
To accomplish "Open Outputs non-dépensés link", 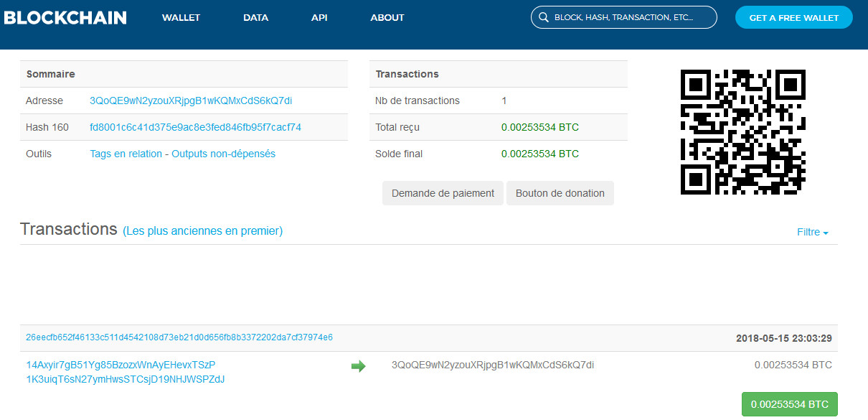I will [224, 154].
